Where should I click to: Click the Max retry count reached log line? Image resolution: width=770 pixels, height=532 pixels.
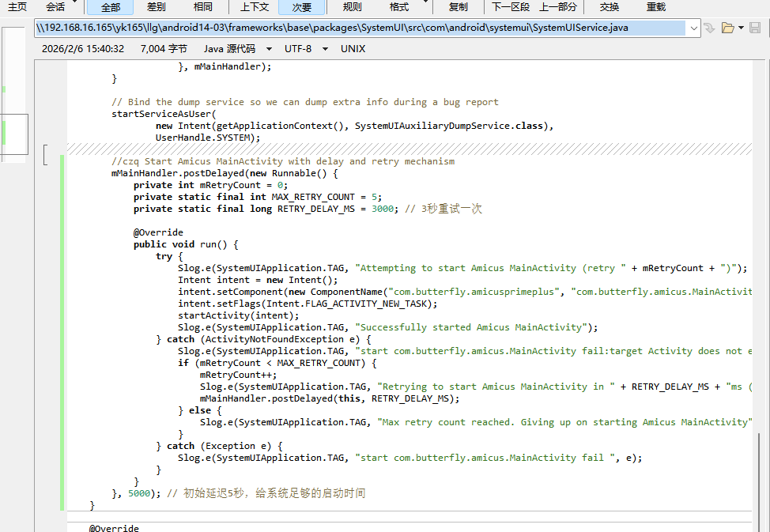475,422
